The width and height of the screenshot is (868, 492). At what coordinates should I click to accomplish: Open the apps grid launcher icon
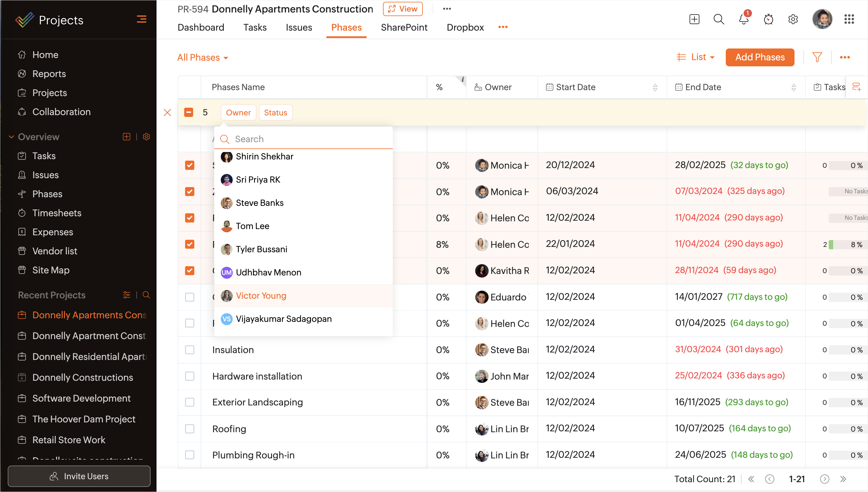coord(849,19)
